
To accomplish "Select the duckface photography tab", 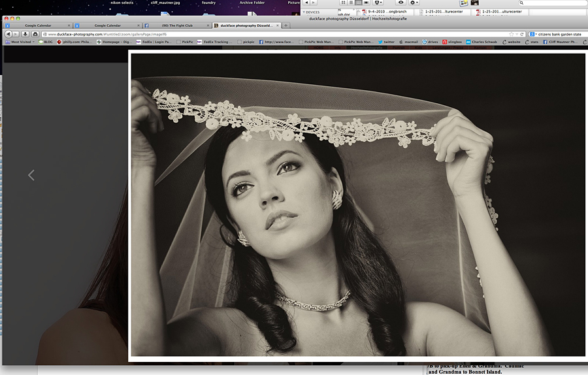I will 246,25.
